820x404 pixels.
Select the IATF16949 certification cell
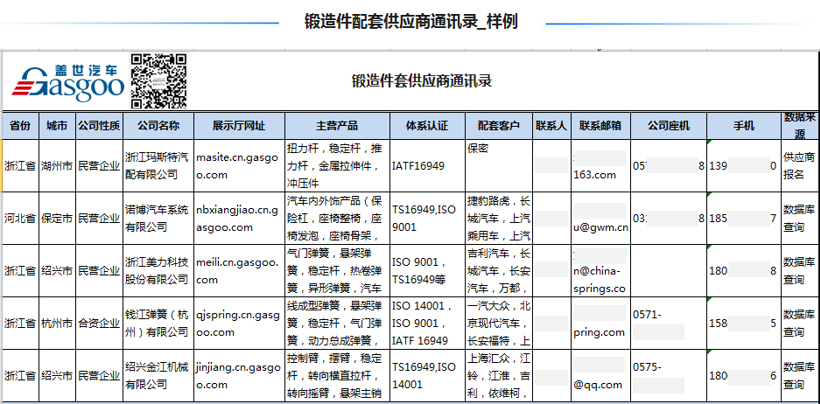click(427, 166)
